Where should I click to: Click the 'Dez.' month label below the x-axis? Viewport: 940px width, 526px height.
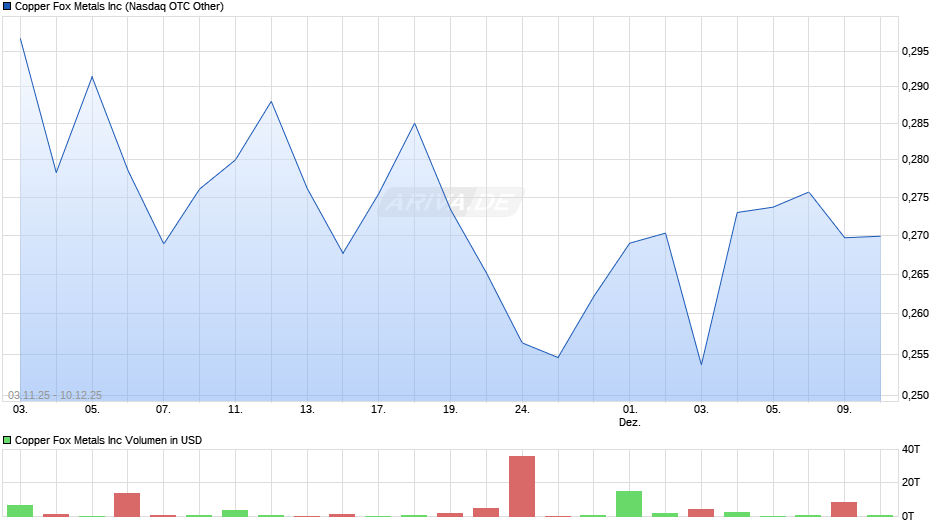tap(629, 422)
